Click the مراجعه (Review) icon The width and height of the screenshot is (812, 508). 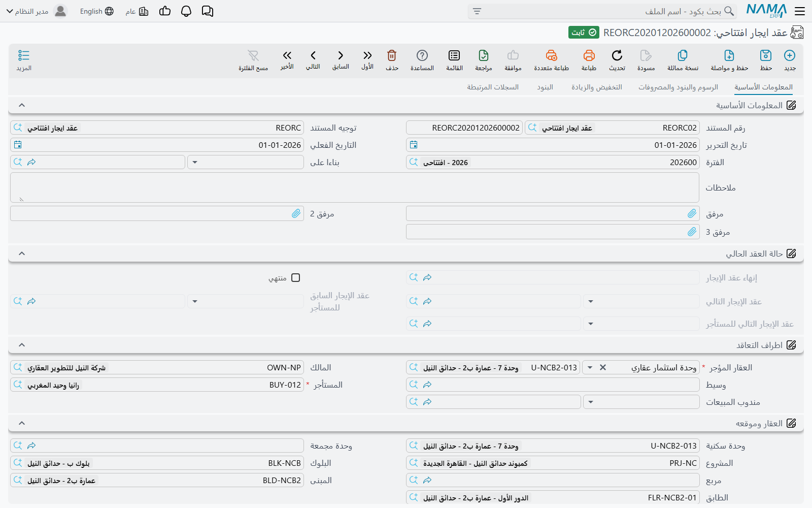click(484, 55)
